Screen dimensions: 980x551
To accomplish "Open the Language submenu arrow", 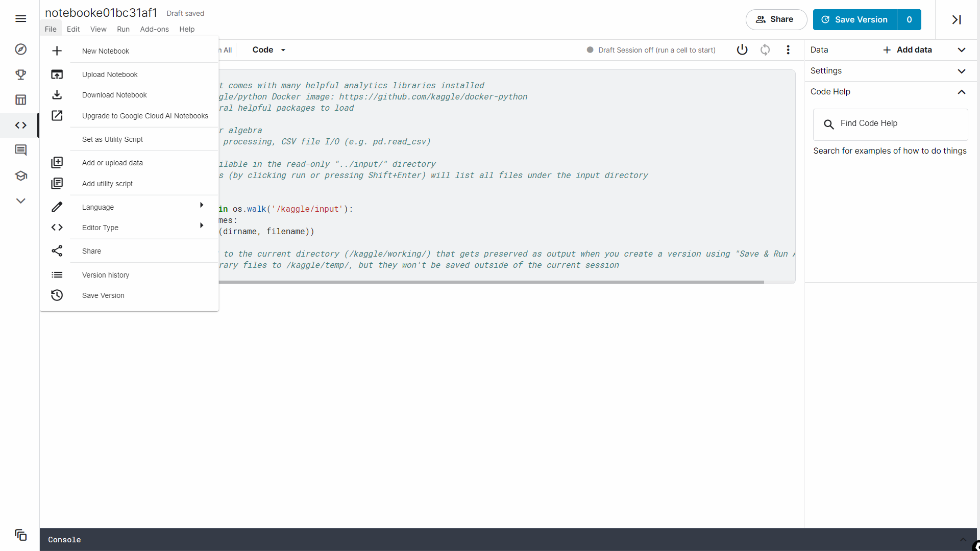I will coord(202,205).
